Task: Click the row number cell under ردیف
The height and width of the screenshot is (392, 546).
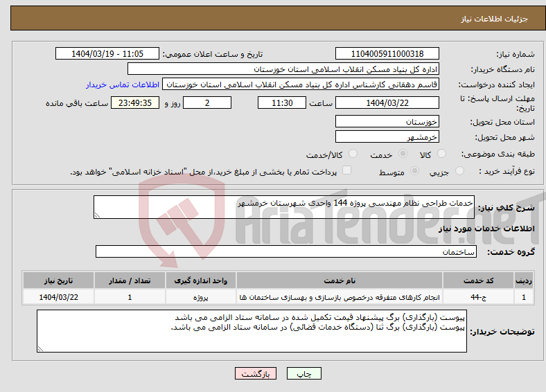Action: 524,297
